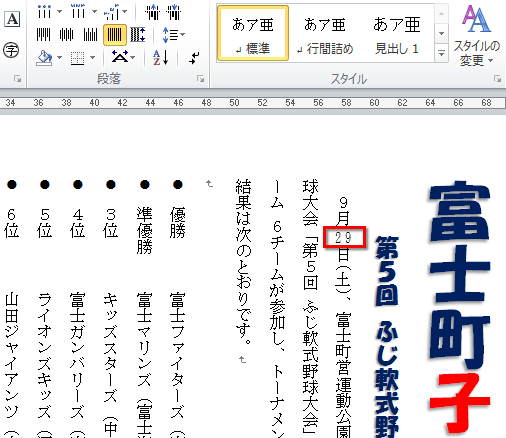Align vertical text to the top
This screenshot has width=506, height=438.
44,35
